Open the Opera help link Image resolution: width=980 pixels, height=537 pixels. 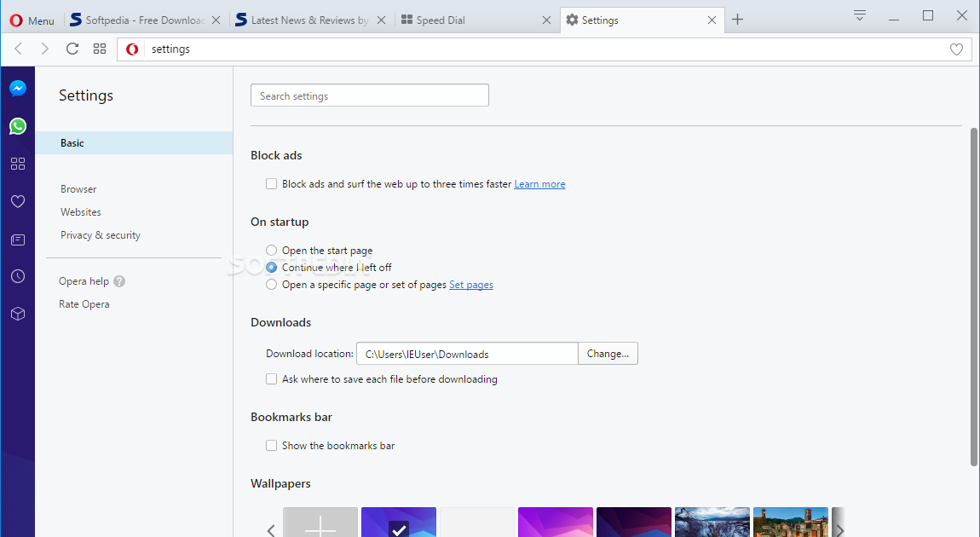84,281
